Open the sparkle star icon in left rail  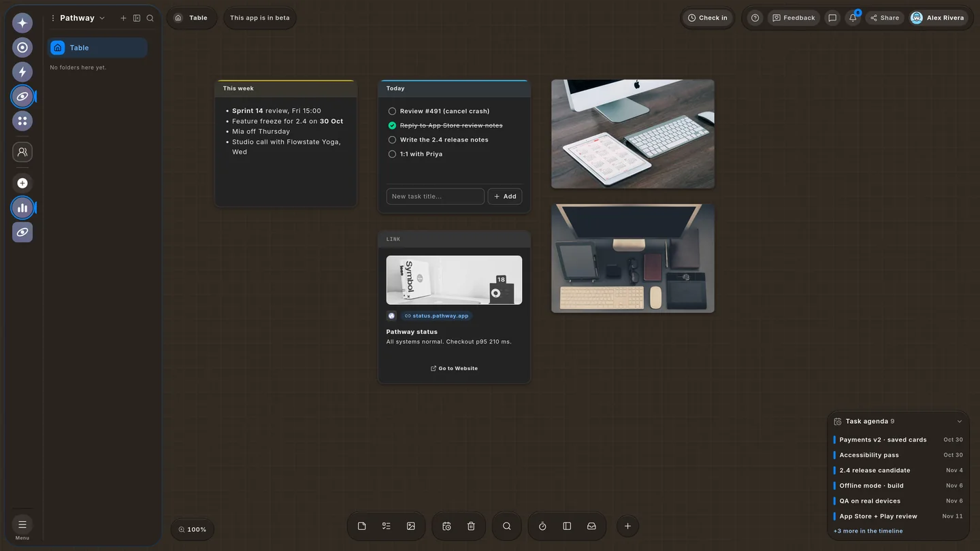click(22, 23)
